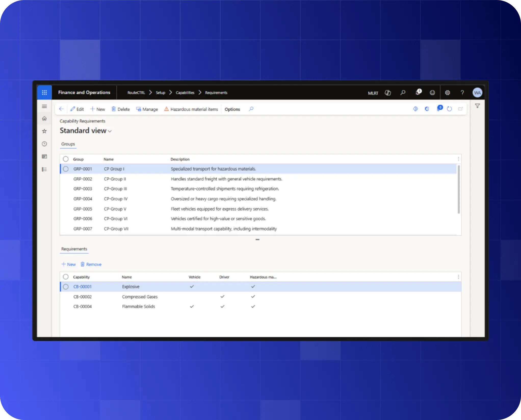The width and height of the screenshot is (521, 420).
Task: Toggle Driver check for Flammable Solids
Action: point(223,307)
